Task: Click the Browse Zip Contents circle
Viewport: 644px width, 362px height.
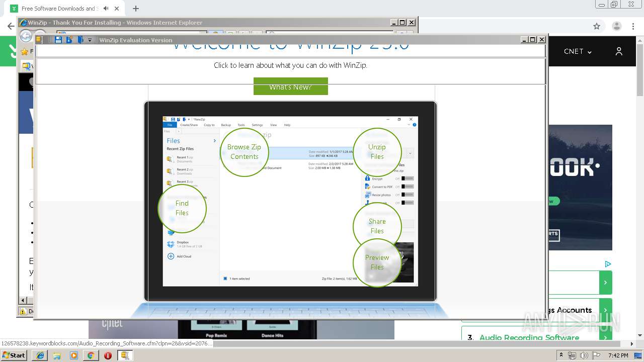Action: [x=244, y=152]
